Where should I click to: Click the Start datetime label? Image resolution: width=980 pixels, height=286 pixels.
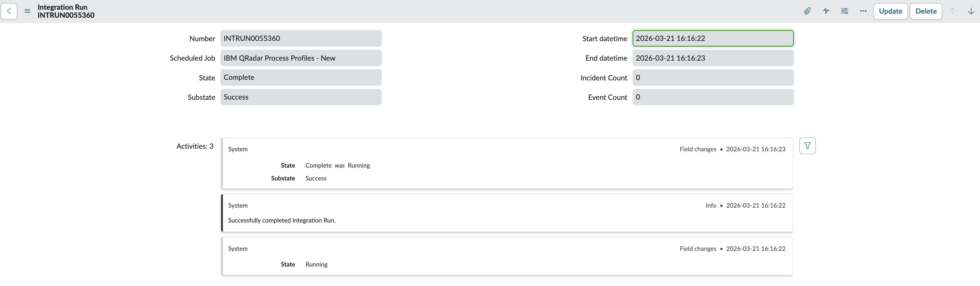[604, 38]
